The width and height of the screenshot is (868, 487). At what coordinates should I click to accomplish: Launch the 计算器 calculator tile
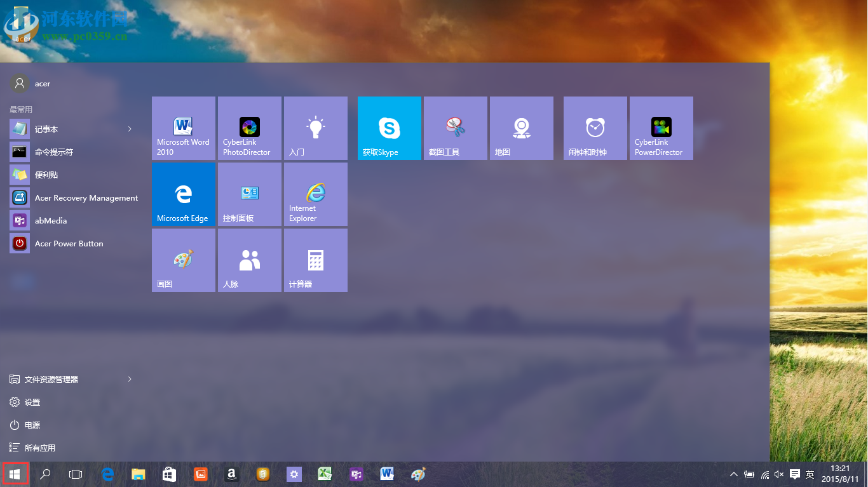pos(315,260)
